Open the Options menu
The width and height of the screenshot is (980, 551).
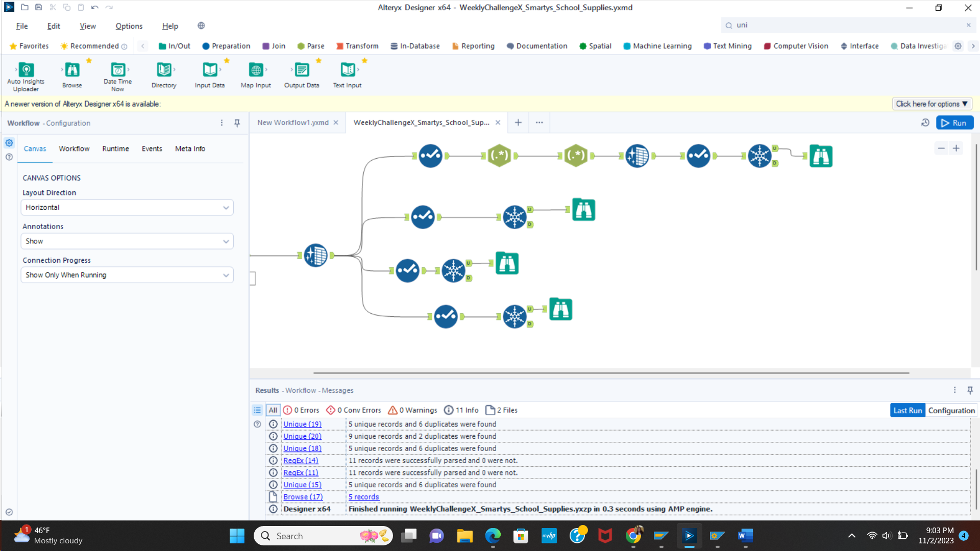coord(129,26)
